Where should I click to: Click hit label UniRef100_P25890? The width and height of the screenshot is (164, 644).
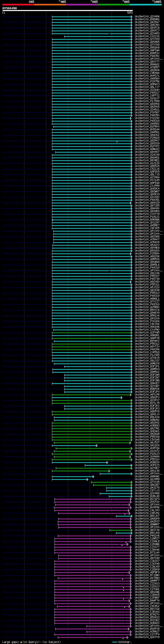click(x=147, y=254)
